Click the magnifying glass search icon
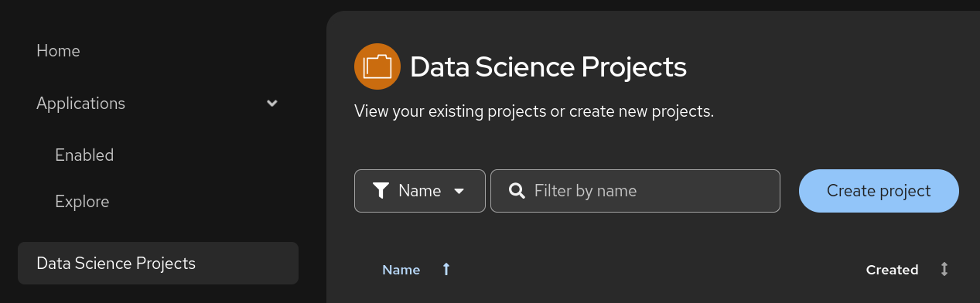This screenshot has width=980, height=303. tap(517, 191)
